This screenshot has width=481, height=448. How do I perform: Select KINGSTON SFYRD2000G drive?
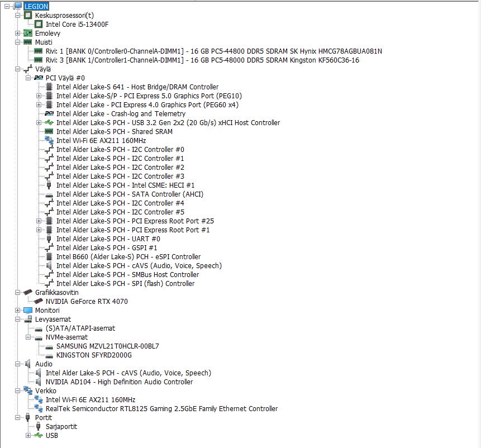click(94, 355)
